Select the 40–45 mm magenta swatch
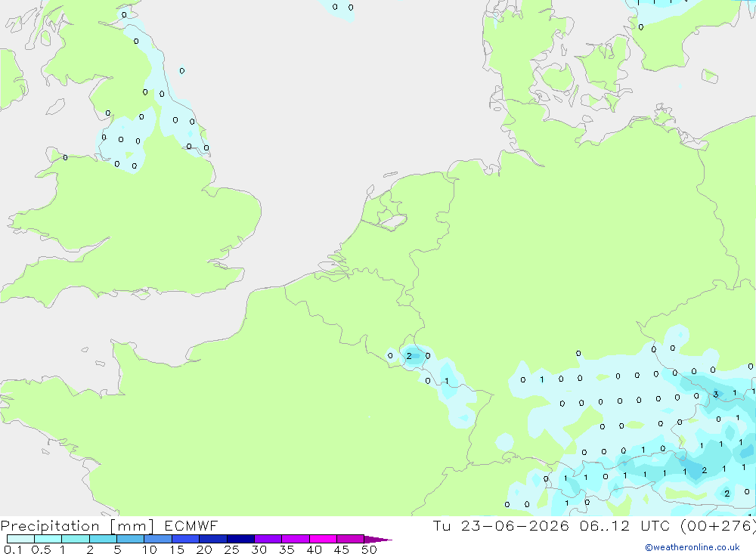Viewport: 756px width, 554px height. click(x=323, y=539)
